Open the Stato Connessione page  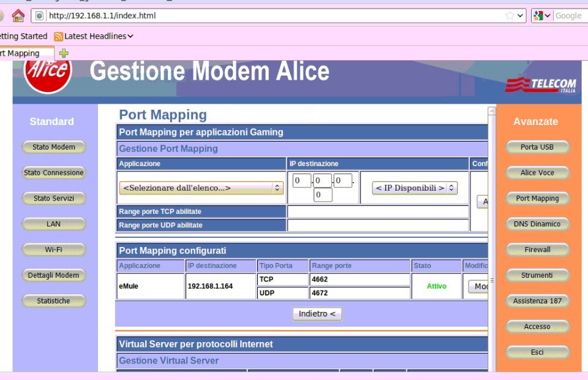tap(54, 173)
